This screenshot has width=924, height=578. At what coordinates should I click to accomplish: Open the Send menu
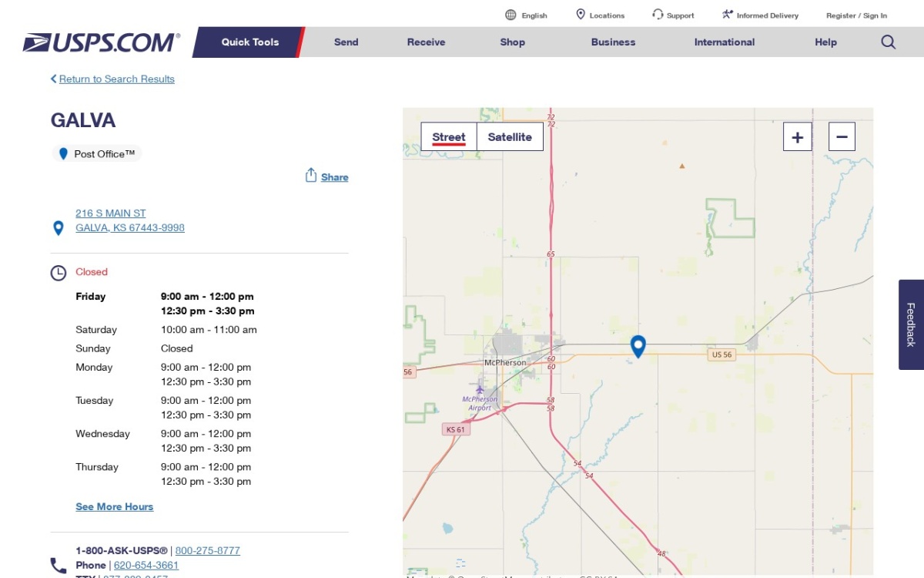click(x=346, y=42)
